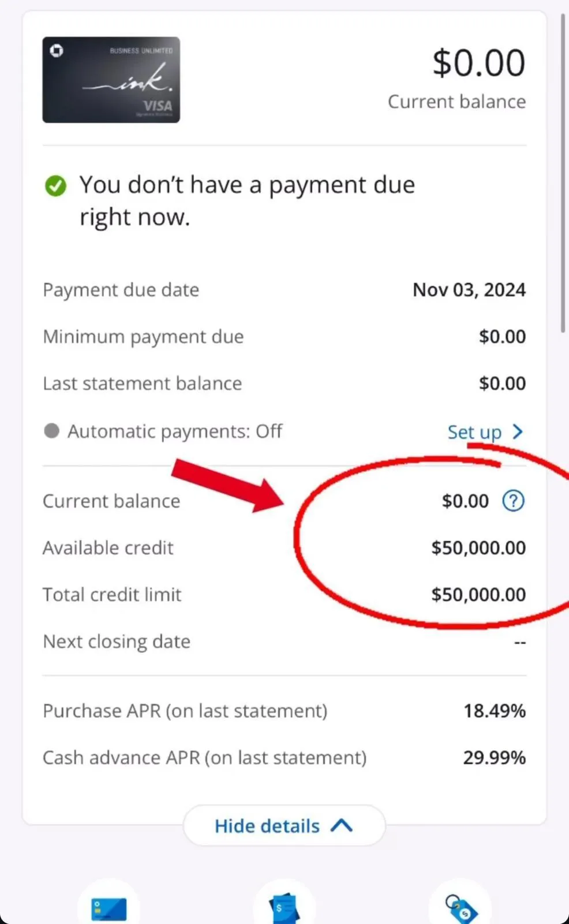Click the Chase logo on card image
569x924 pixels.
pos(57,51)
